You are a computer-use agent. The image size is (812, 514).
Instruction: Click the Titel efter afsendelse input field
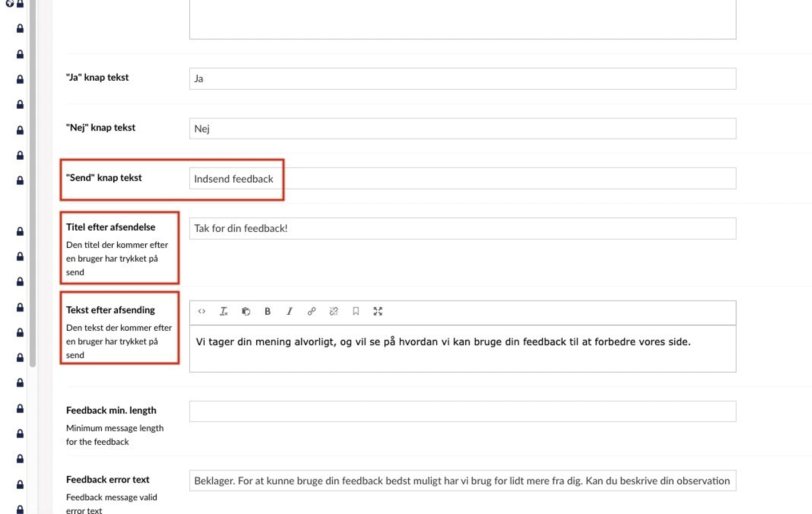point(462,228)
